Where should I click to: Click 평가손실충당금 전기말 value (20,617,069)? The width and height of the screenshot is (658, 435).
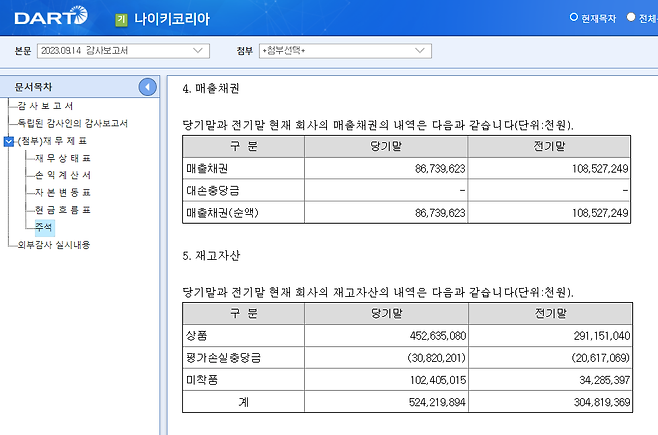601,358
